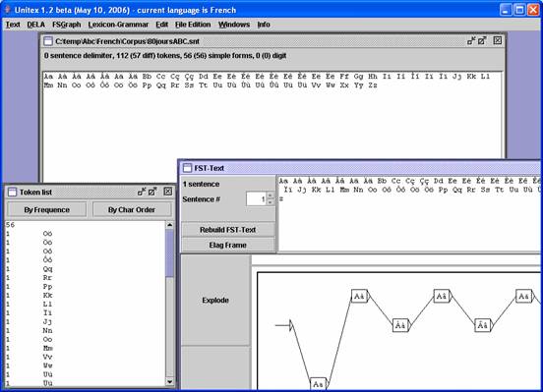Click the Token list window title icon
This screenshot has height=392, width=543.
pos(12,192)
